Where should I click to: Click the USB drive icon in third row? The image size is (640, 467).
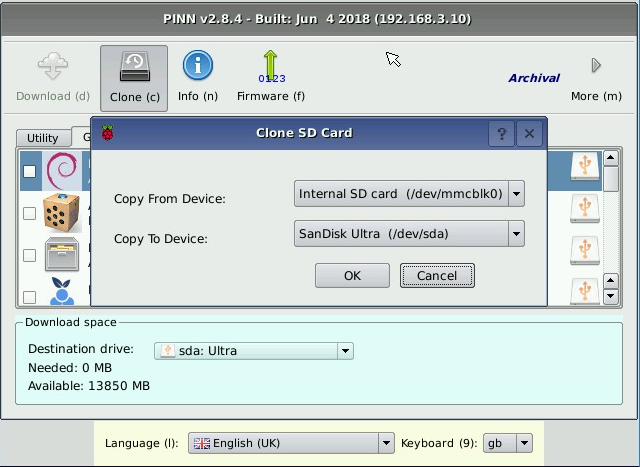tap(585, 251)
